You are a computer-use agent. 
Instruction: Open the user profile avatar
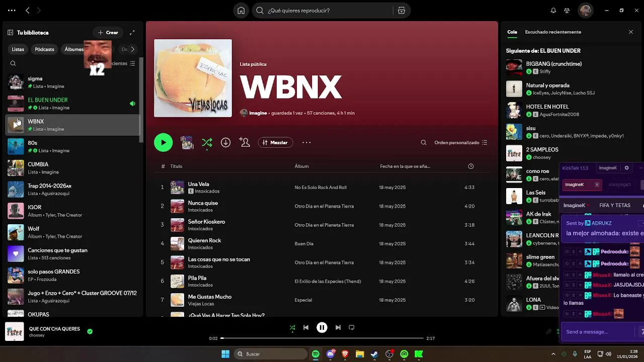point(585,11)
